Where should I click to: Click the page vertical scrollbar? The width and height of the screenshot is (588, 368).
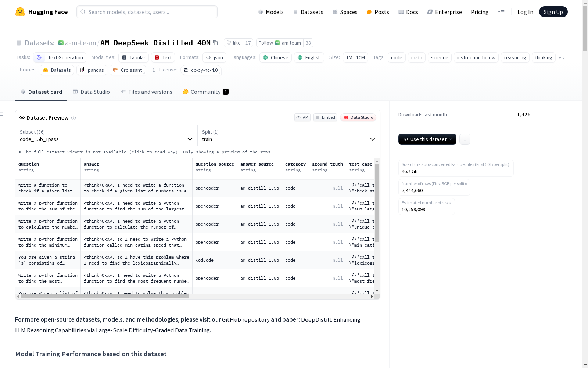pyautogui.click(x=585, y=28)
